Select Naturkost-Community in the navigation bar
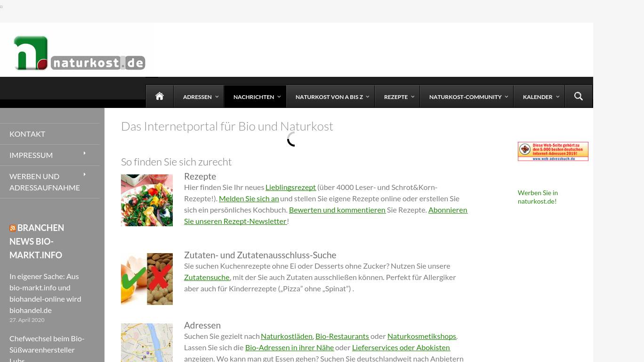This screenshot has height=362, width=644. [x=465, y=97]
